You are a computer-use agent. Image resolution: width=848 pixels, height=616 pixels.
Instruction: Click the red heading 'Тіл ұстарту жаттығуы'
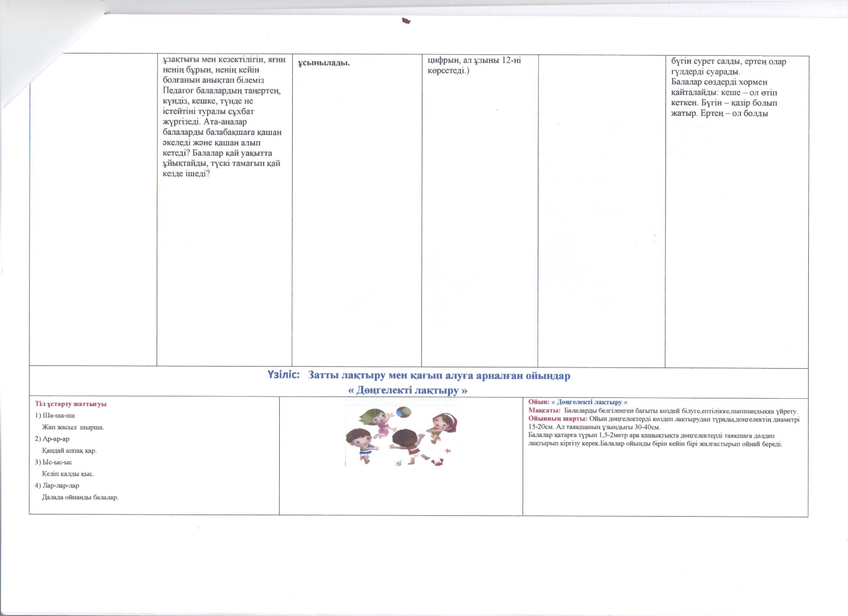pyautogui.click(x=71, y=404)
